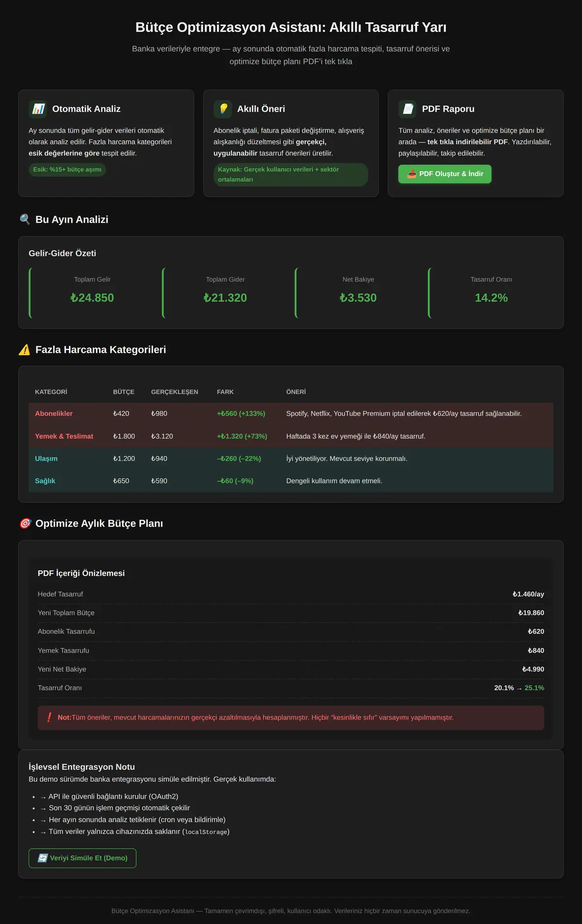Select the difference value +₺1.320 (+73%)

tap(242, 436)
